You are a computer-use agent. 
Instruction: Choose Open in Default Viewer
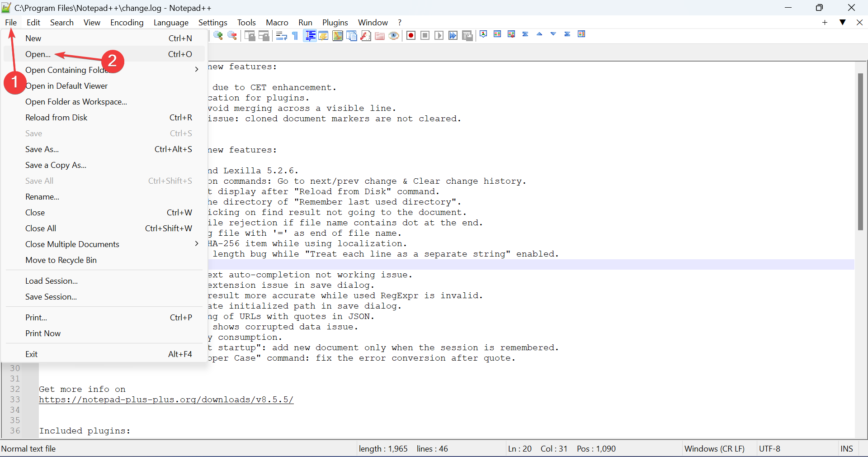tap(104, 86)
